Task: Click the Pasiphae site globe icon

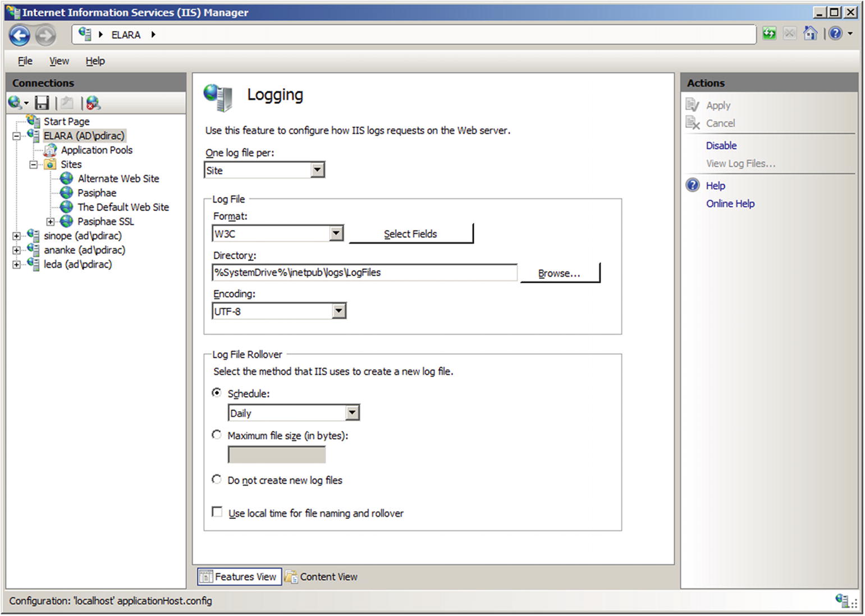Action: pos(67,192)
